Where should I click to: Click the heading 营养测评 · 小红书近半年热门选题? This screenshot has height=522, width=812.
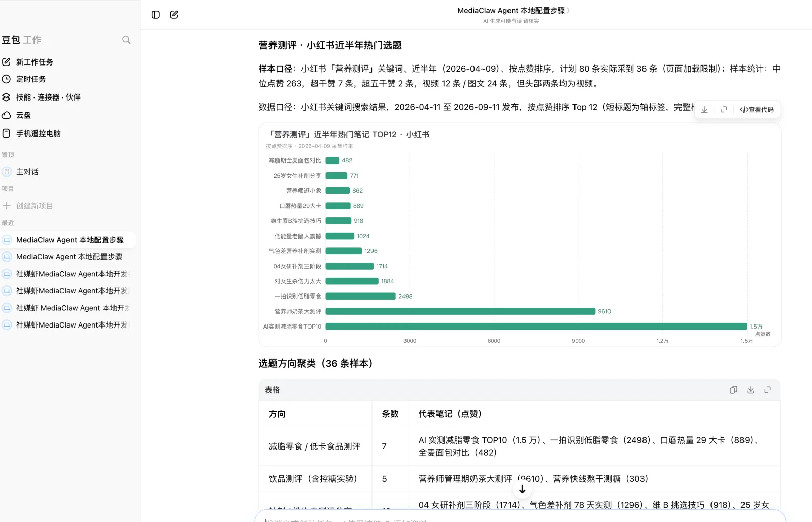[330, 45]
